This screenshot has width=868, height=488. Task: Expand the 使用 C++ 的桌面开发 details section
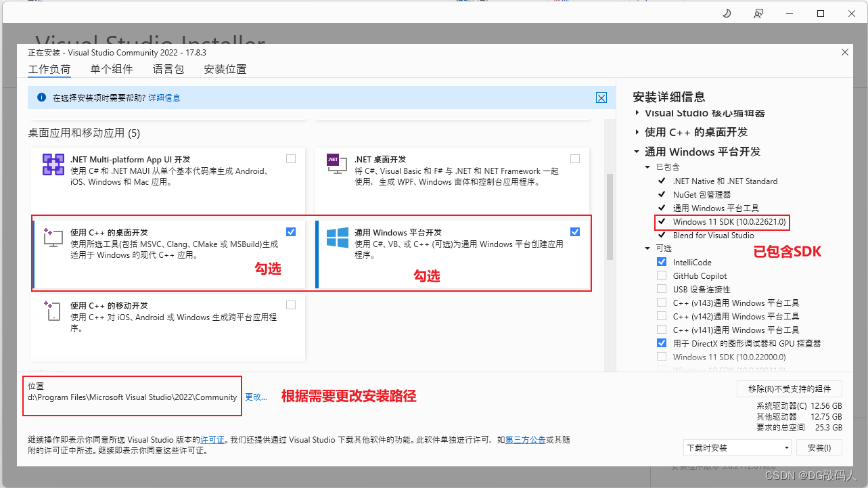tap(637, 132)
